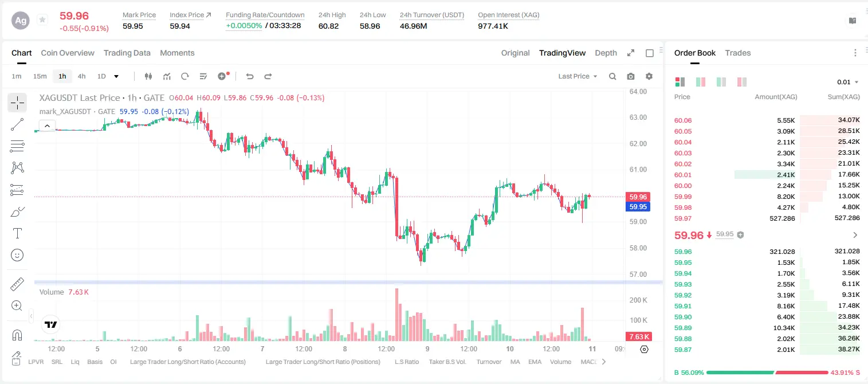868x384 pixels.
Task: Switch the chart to Depth view
Action: (x=606, y=53)
